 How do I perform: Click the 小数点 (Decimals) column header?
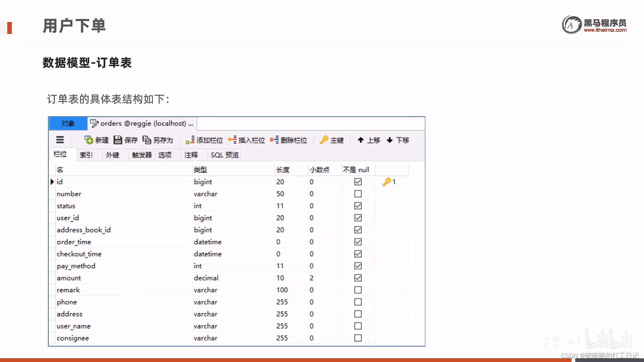click(x=324, y=170)
